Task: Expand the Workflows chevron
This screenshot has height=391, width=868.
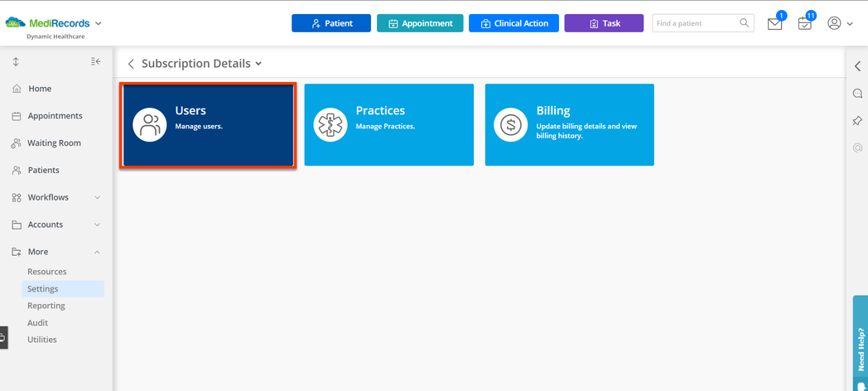Action: pos(98,197)
